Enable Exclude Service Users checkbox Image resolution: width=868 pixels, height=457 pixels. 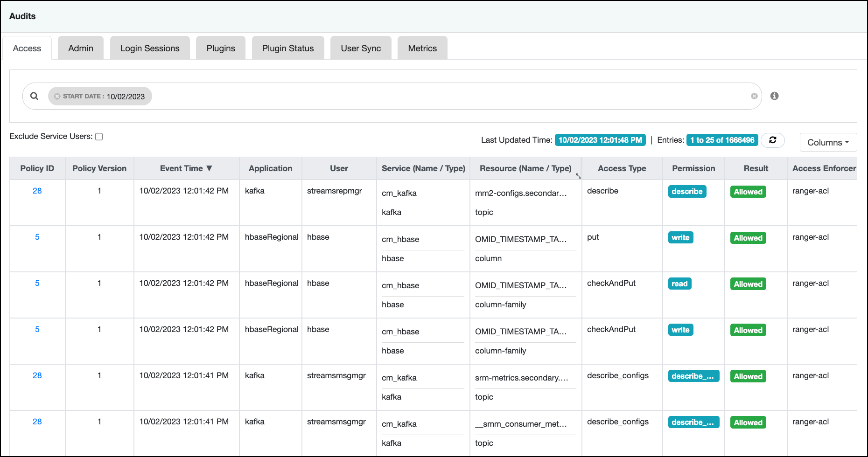pos(99,137)
